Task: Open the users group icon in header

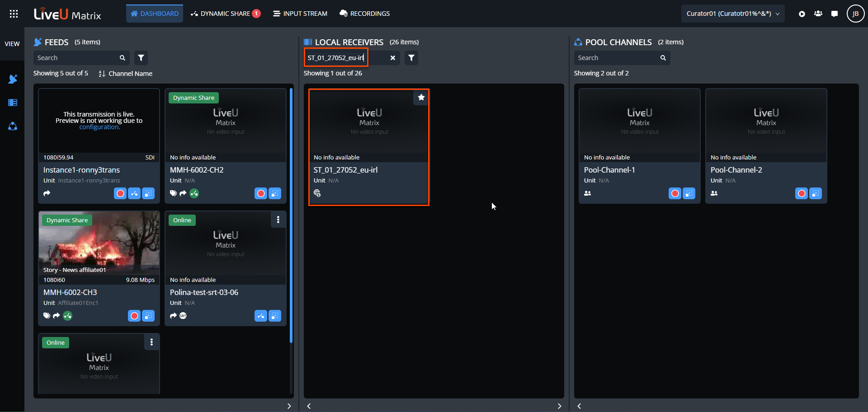Action: (x=818, y=14)
